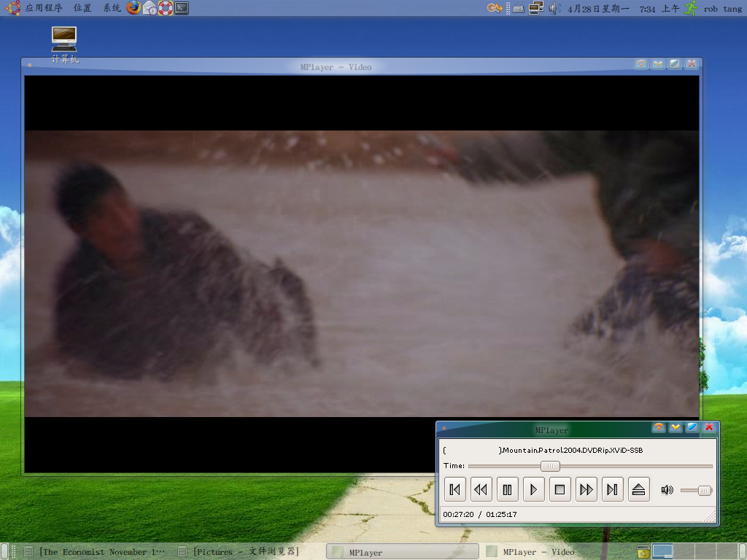Switch to Pictures 文件浏览器 taskbar window
Screen dimensions: 747x560
(239, 552)
